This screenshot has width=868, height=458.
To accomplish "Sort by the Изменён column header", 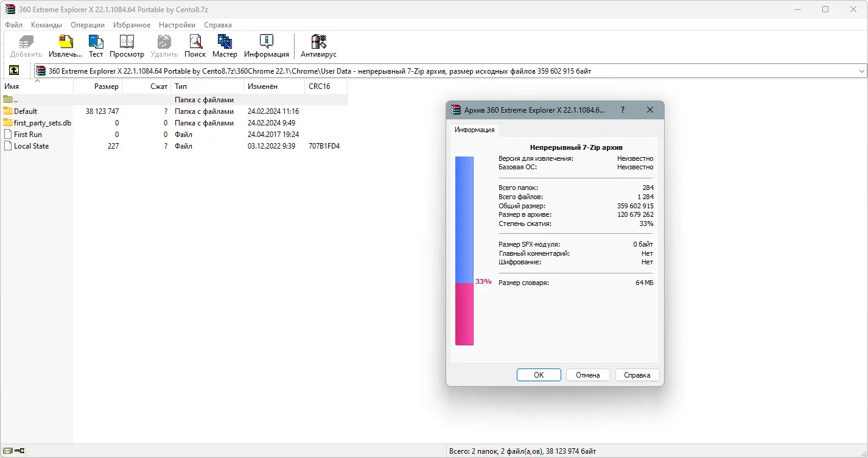I will [x=261, y=86].
